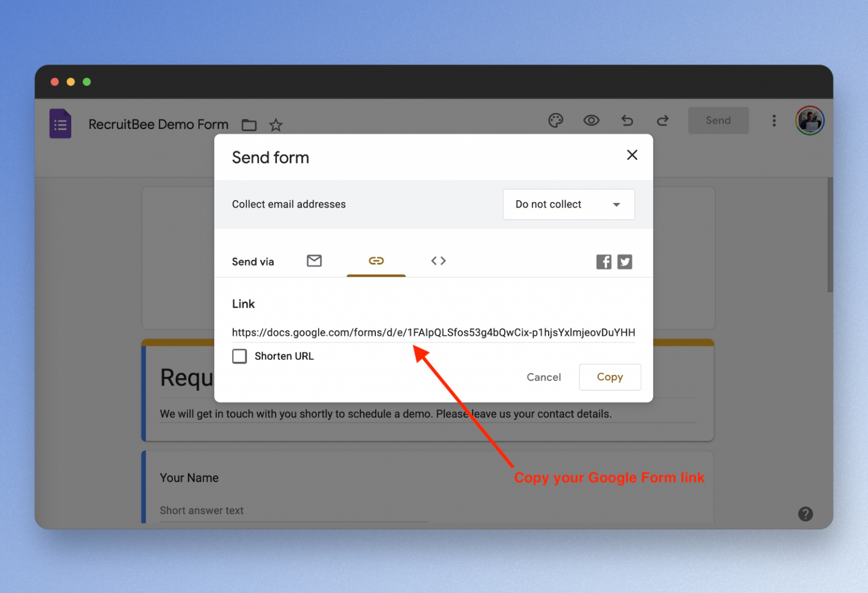Copy the form link
Viewport: 868px width, 593px height.
[x=610, y=377]
